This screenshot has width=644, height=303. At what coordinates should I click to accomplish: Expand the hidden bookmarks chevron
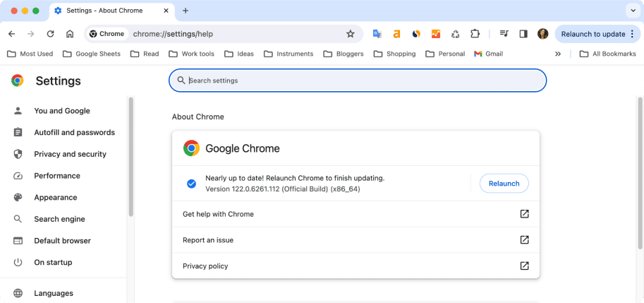pos(558,54)
